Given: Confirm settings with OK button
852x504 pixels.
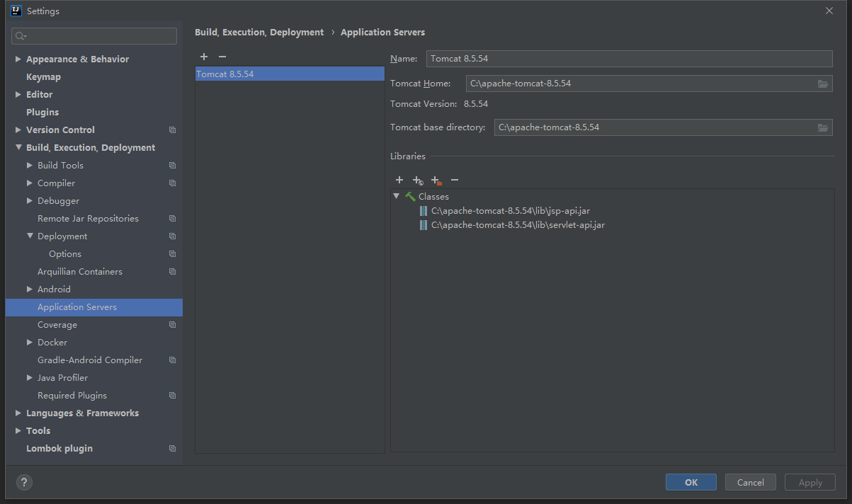Looking at the screenshot, I should (x=691, y=482).
